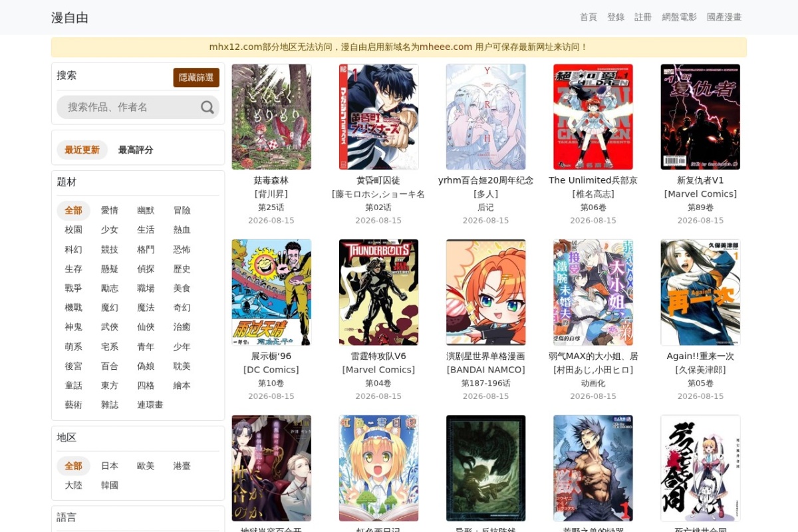Select the 魔法 genre filter

tap(146, 307)
